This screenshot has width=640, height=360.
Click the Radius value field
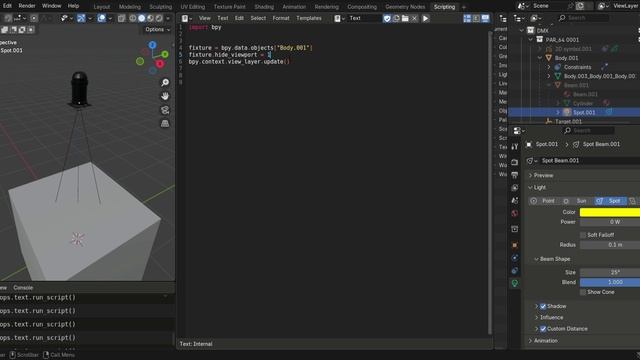tap(610, 245)
